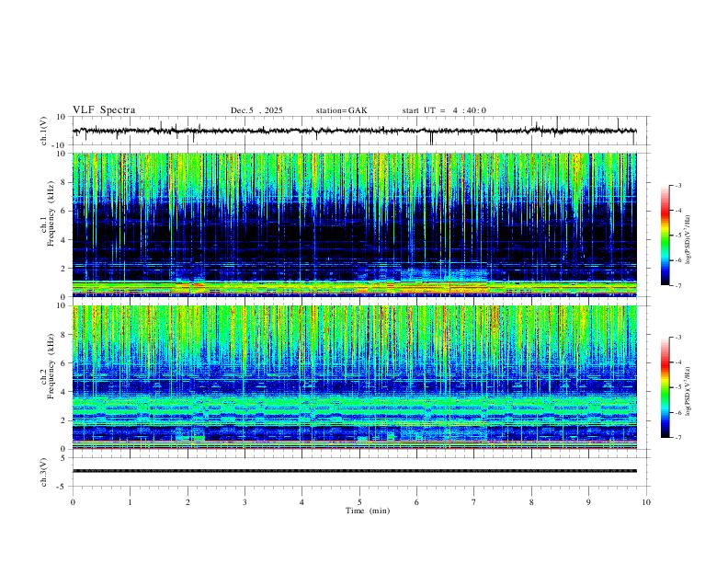
Task: Click the time axis tick label "10"
Action: pyautogui.click(x=646, y=502)
